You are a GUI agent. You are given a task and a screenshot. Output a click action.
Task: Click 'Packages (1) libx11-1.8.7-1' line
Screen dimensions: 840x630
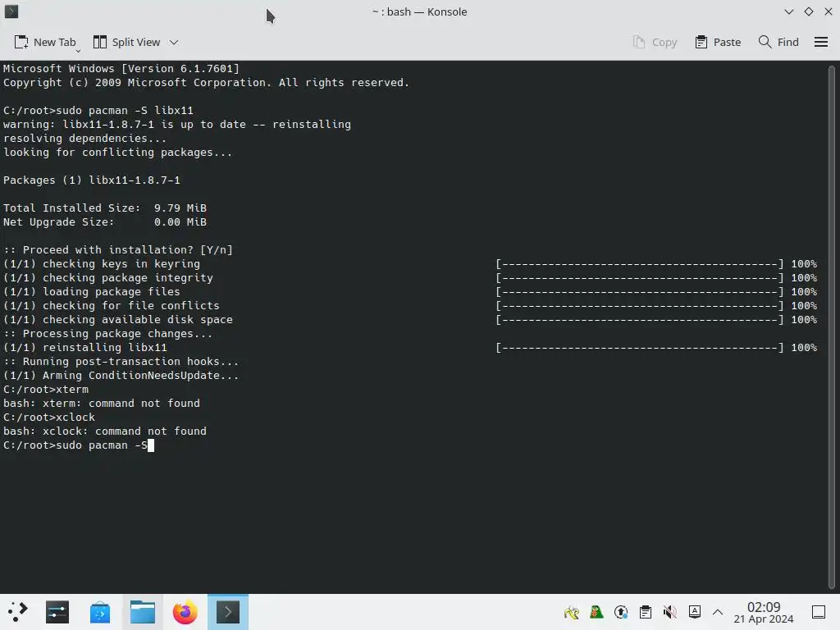coord(92,180)
